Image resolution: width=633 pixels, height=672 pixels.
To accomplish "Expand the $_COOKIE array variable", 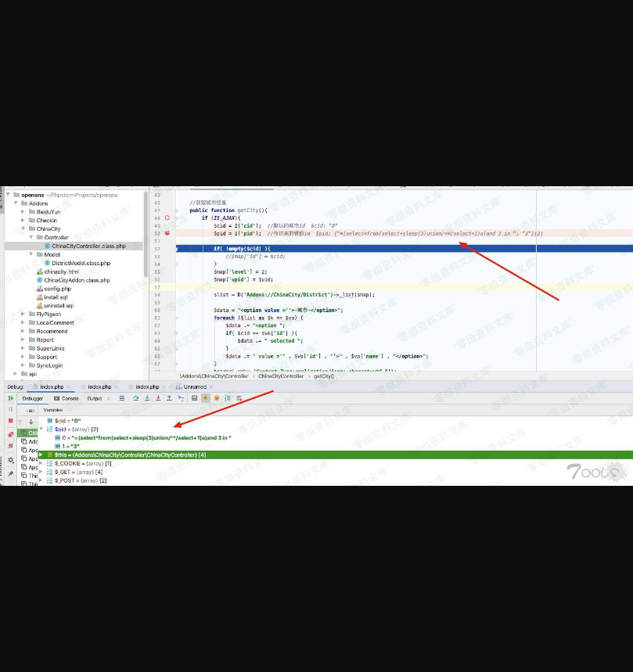I will click(x=41, y=463).
